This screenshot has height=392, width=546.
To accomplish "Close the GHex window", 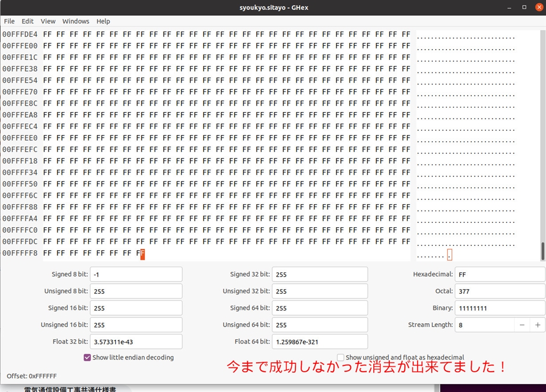I will point(539,7).
